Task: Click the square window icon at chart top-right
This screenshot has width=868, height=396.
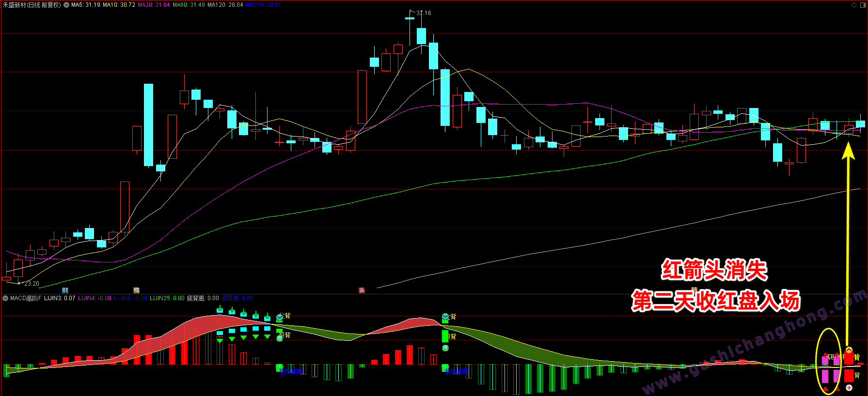Action: click(862, 5)
